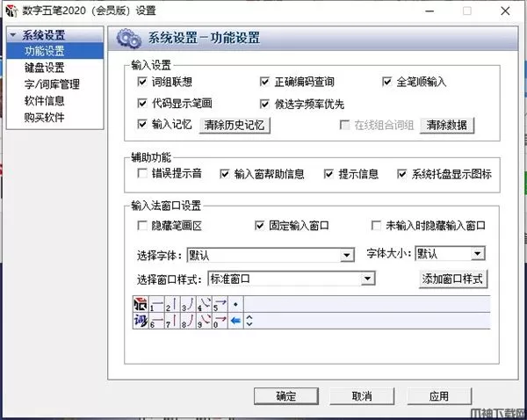Click the up/down page arrows in preview
Image resolution: width=527 pixels, height=420 pixels.
pos(249,321)
